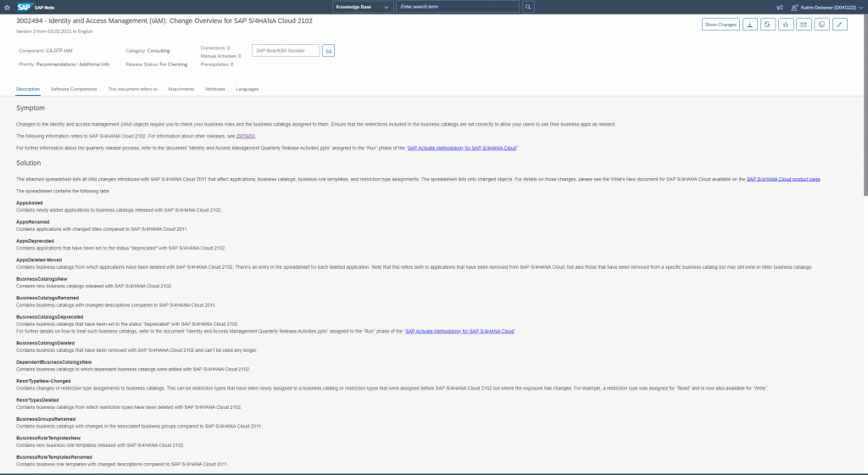
Task: Click the Enter search term field
Action: 457,7
